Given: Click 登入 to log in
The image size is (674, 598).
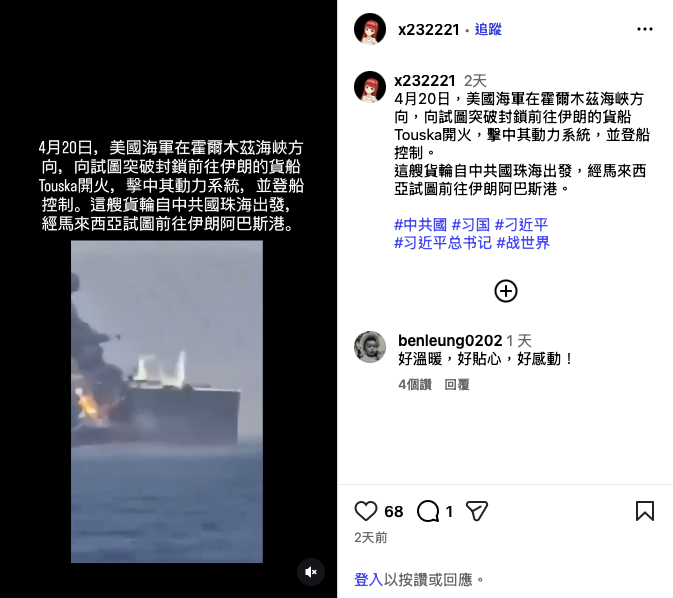Looking at the screenshot, I should 368,580.
